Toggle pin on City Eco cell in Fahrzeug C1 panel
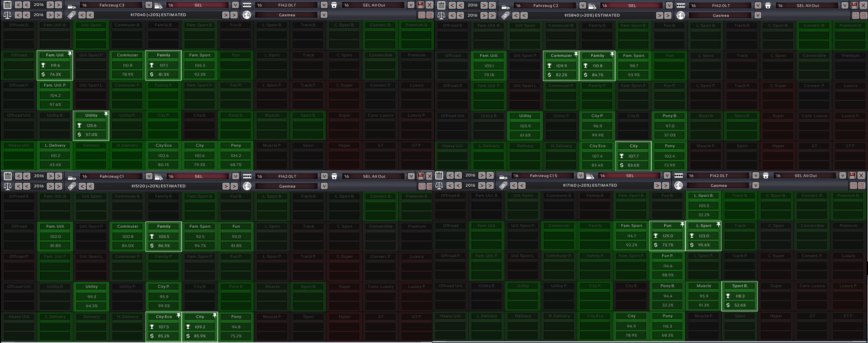The height and width of the screenshot is (343, 868). (x=178, y=315)
